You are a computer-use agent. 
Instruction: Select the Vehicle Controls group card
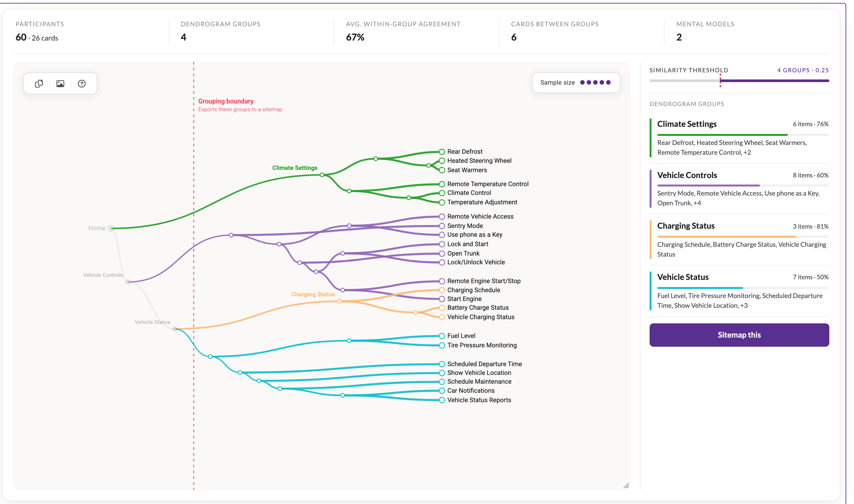[739, 189]
